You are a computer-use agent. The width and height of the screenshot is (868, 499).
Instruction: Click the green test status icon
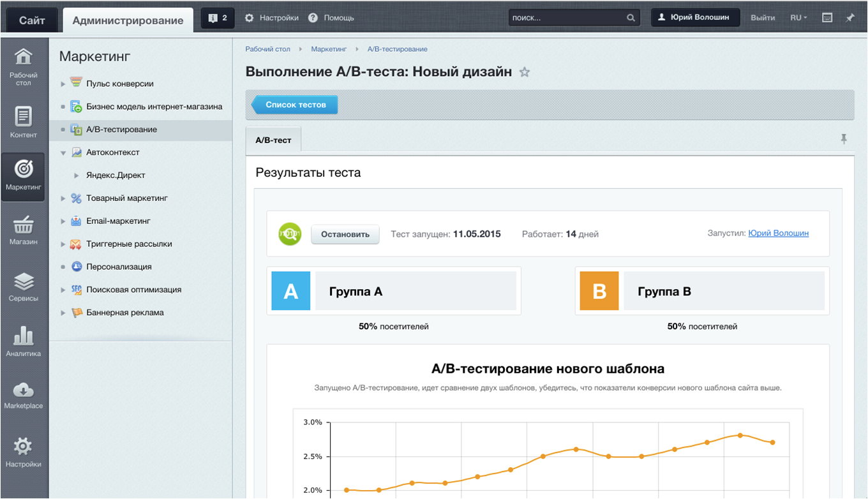tap(290, 234)
